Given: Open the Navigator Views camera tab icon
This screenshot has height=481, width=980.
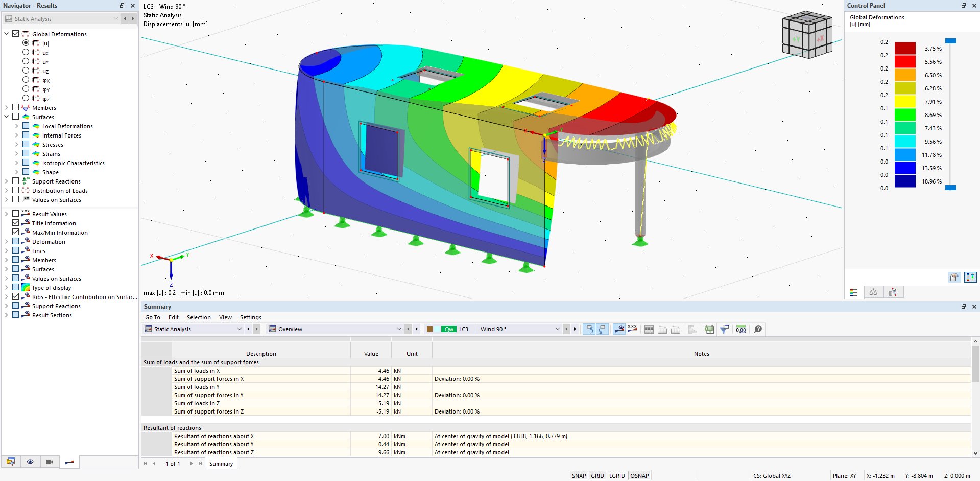Looking at the screenshot, I should point(50,462).
